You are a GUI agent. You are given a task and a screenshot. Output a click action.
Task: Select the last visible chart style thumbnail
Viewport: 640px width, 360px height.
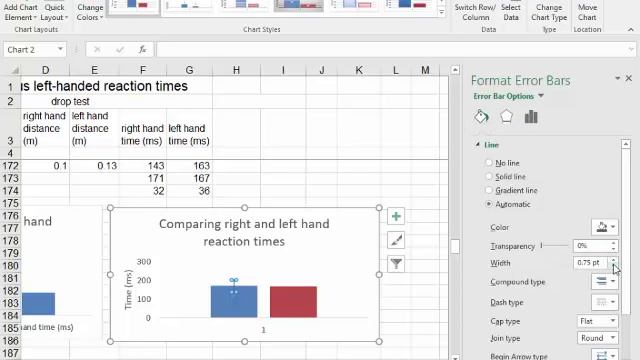[408, 5]
